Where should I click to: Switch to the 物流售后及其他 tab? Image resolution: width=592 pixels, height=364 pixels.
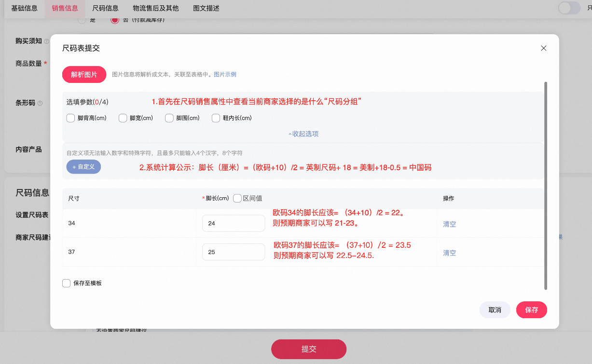tap(155, 8)
